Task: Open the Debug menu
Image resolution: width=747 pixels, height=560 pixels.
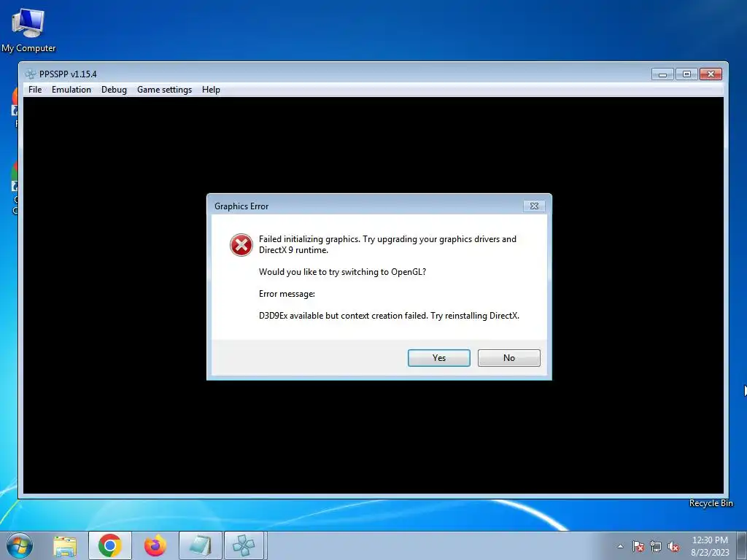Action: click(114, 90)
